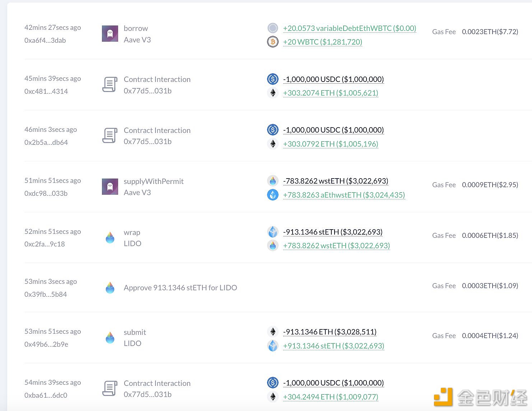532x411 pixels.
Task: Open -1,000,000 USDC link in 0xba61...6dc0 row
Action: [333, 383]
